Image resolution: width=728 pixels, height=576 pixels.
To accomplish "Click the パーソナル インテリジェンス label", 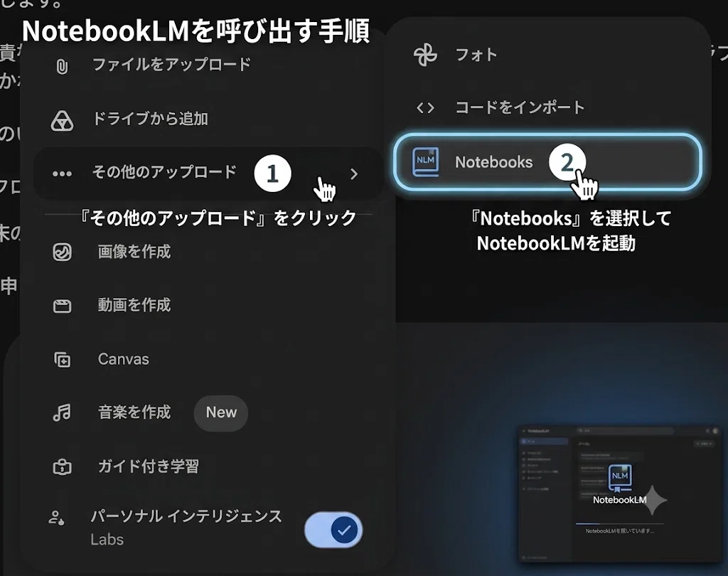I will pyautogui.click(x=186, y=516).
